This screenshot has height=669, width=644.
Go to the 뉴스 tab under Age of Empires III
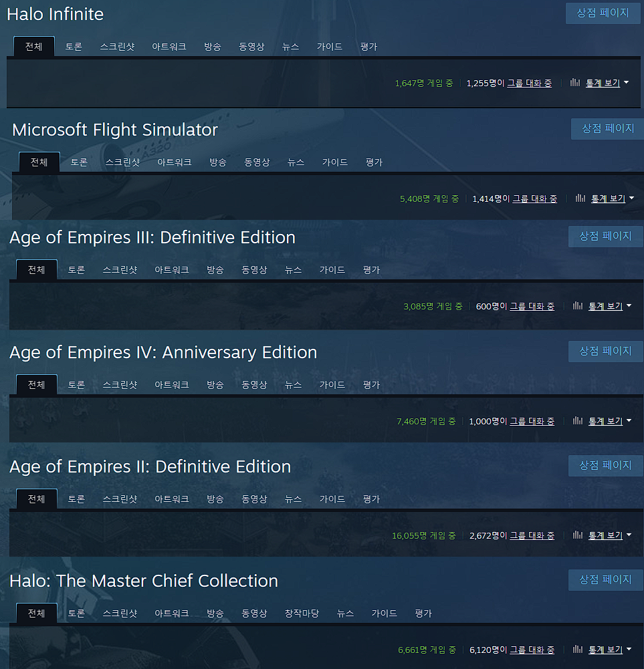[x=293, y=269]
